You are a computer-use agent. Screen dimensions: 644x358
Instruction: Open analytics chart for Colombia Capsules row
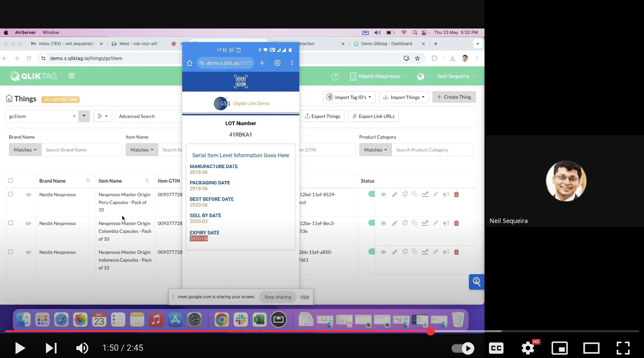click(425, 223)
